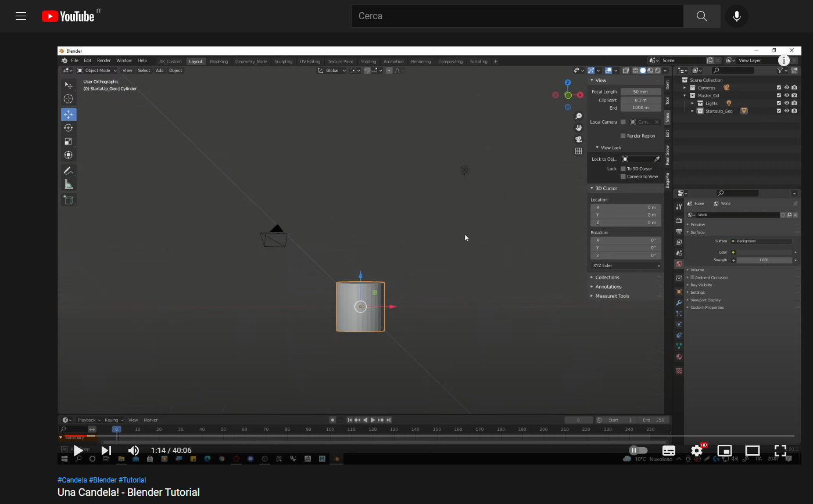Uncheck Cameras collection exclude checkbox
Viewport: 813px width, 504px height.
[x=779, y=88]
